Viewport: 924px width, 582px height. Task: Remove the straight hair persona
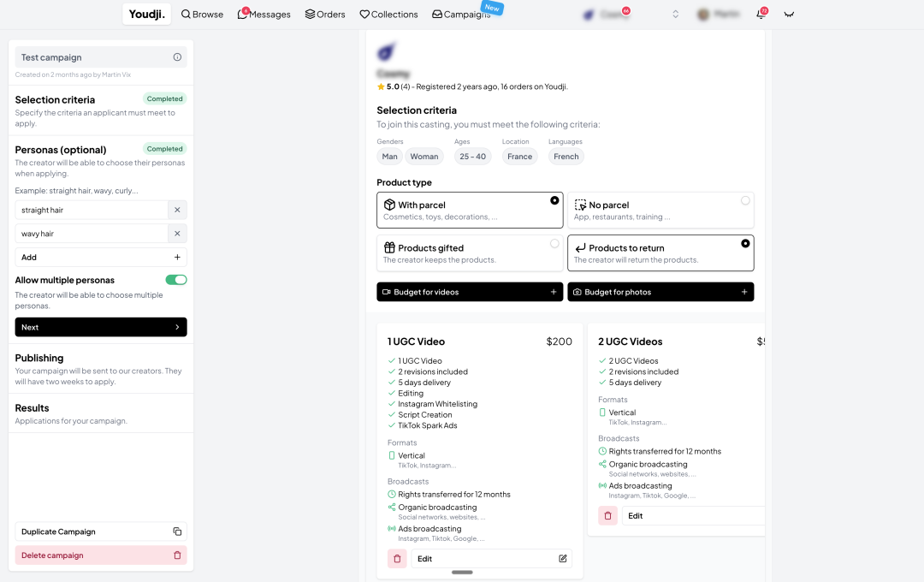[177, 210]
